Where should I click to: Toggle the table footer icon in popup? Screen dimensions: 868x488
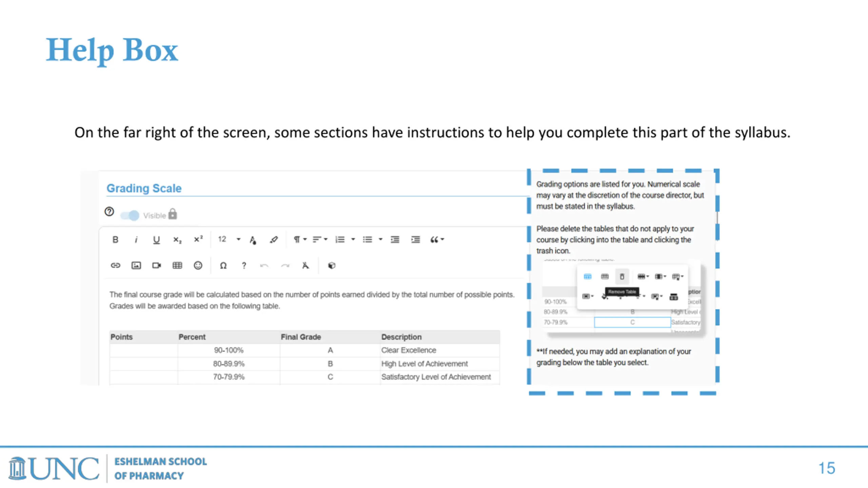605,277
